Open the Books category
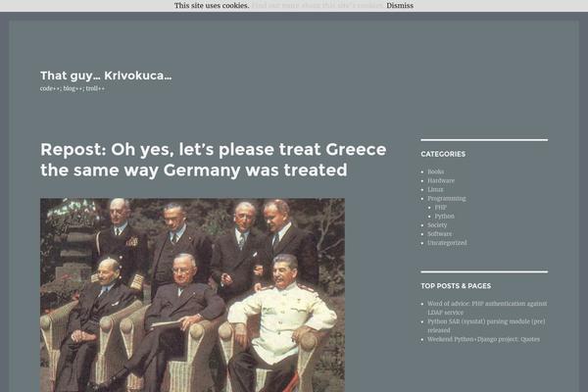Image resolution: width=588 pixels, height=392 pixels. tap(435, 171)
